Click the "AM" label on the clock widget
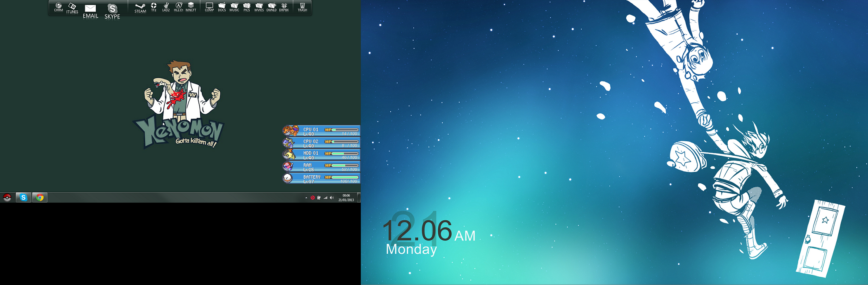 pyautogui.click(x=465, y=236)
